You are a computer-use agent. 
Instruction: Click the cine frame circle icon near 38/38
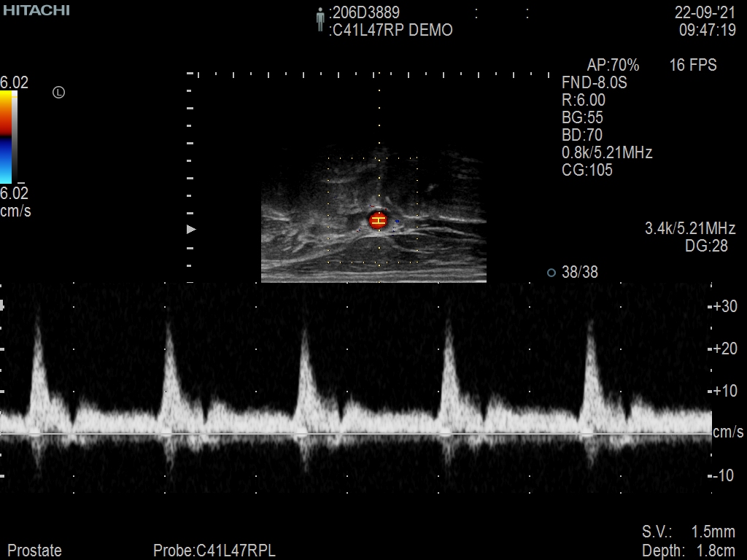pyautogui.click(x=551, y=273)
